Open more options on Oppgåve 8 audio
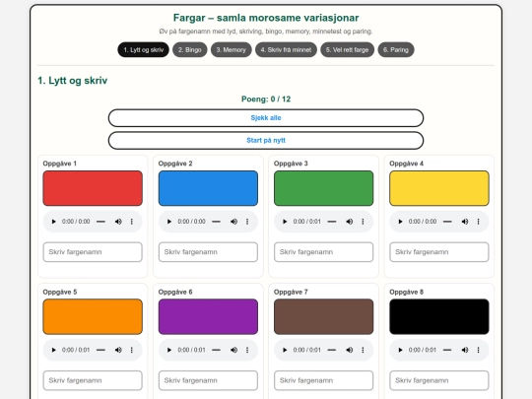Viewport: 532px width, 399px height. [479, 350]
